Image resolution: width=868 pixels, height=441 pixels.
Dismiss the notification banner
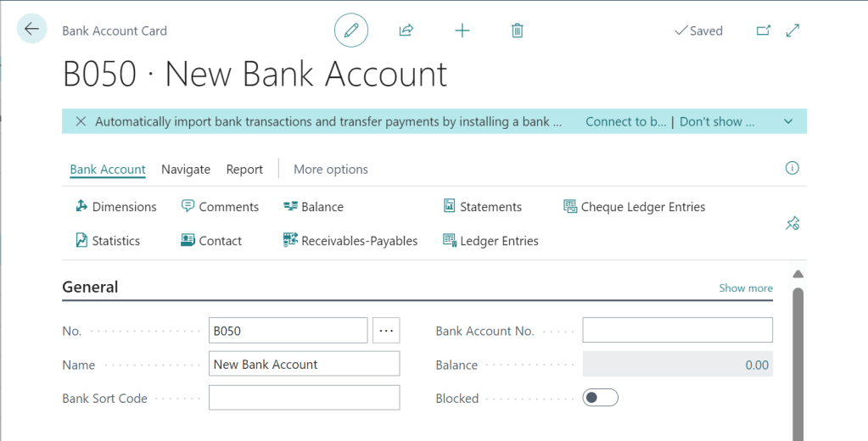(x=81, y=121)
